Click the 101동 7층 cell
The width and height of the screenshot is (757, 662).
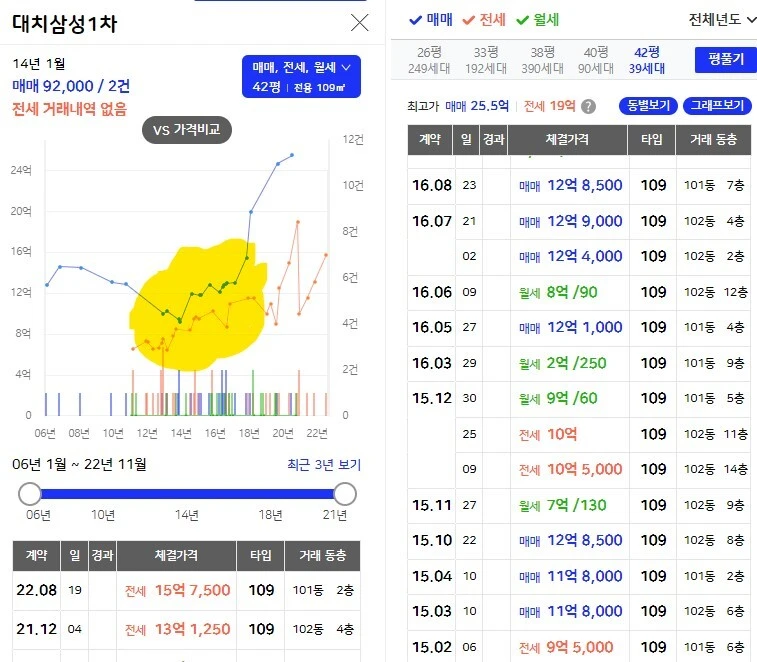click(x=714, y=185)
